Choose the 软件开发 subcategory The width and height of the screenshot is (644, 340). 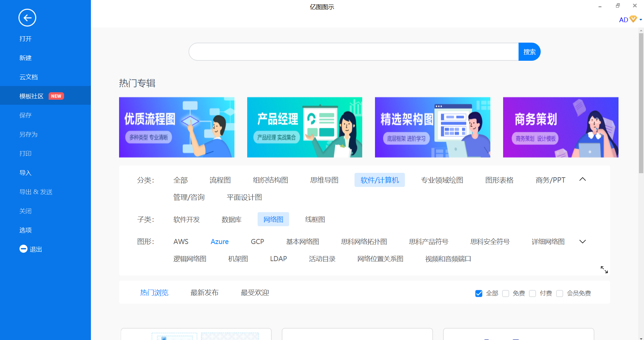[186, 220]
